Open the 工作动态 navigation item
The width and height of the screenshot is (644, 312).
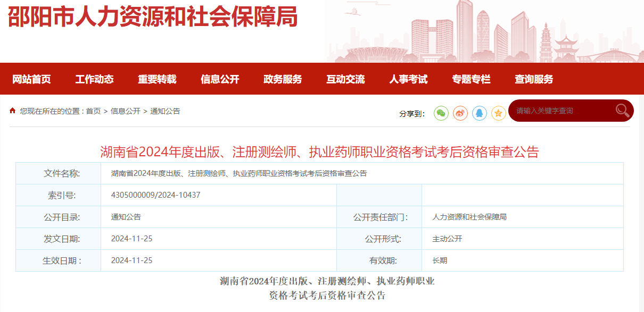pos(94,79)
